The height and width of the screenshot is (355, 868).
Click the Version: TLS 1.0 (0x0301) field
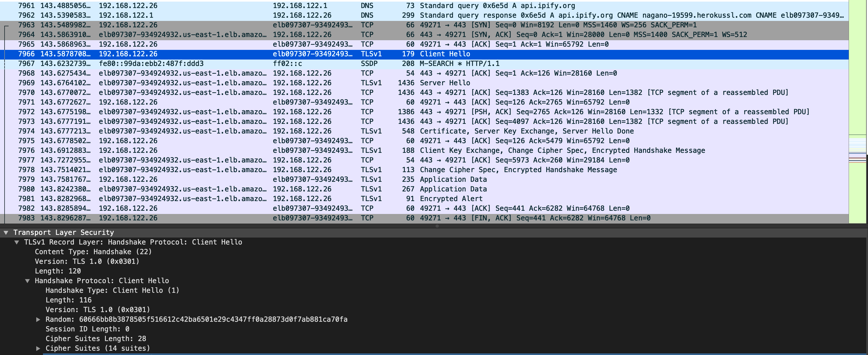click(98, 310)
